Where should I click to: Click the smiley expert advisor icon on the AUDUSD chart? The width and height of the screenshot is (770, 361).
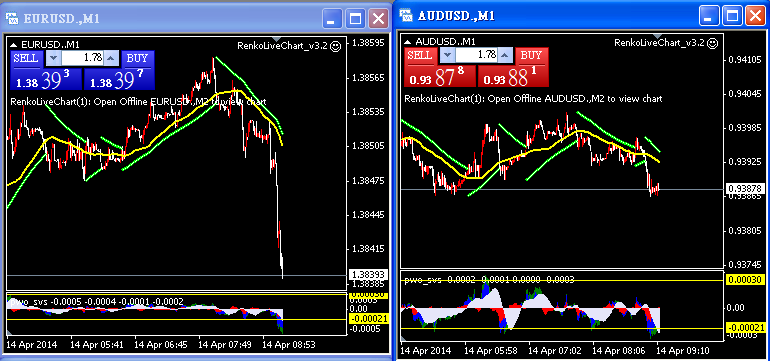click(x=713, y=43)
